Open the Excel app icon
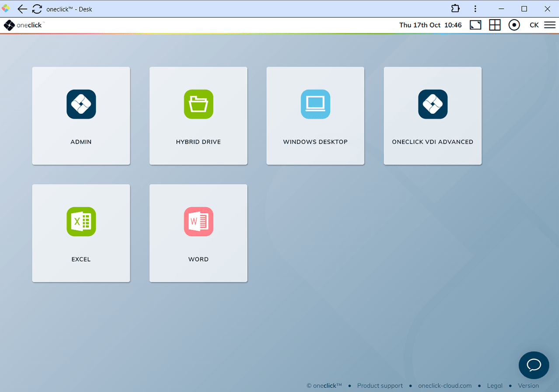 (x=81, y=221)
